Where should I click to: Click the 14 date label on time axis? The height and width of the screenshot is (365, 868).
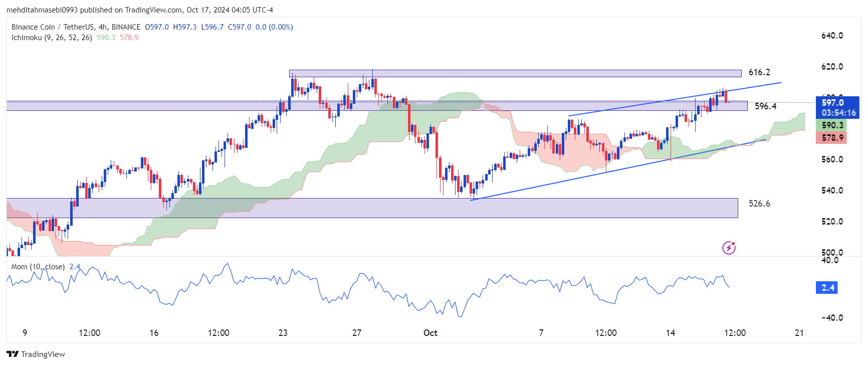click(x=671, y=333)
